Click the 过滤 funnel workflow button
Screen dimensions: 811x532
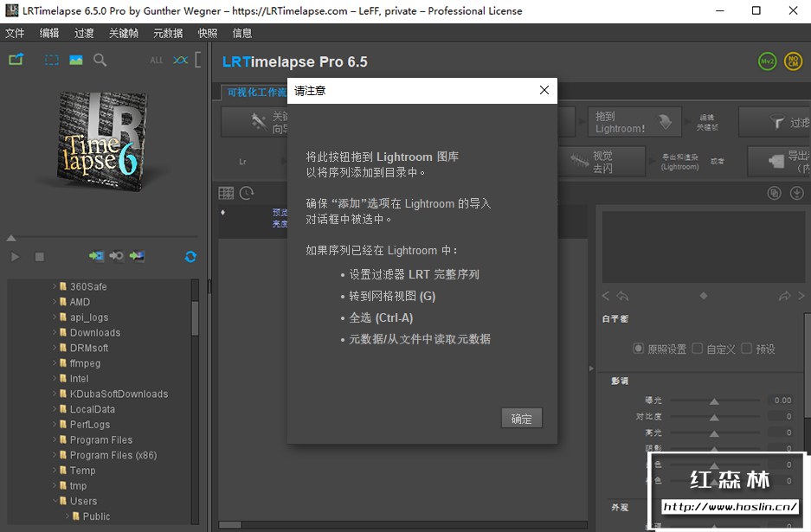pos(775,122)
